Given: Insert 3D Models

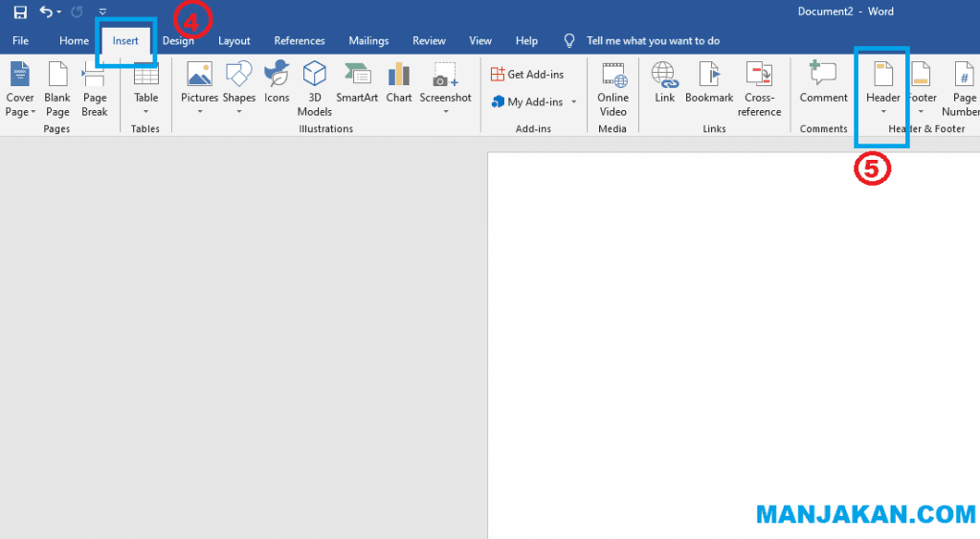Looking at the screenshot, I should click(x=314, y=89).
